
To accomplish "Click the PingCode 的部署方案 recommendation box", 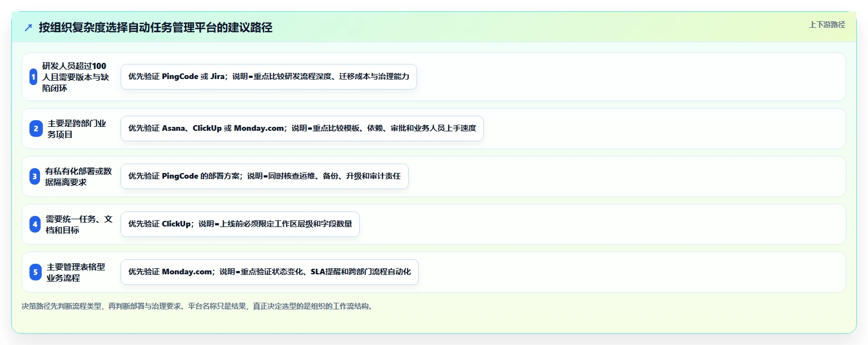I will 265,176.
